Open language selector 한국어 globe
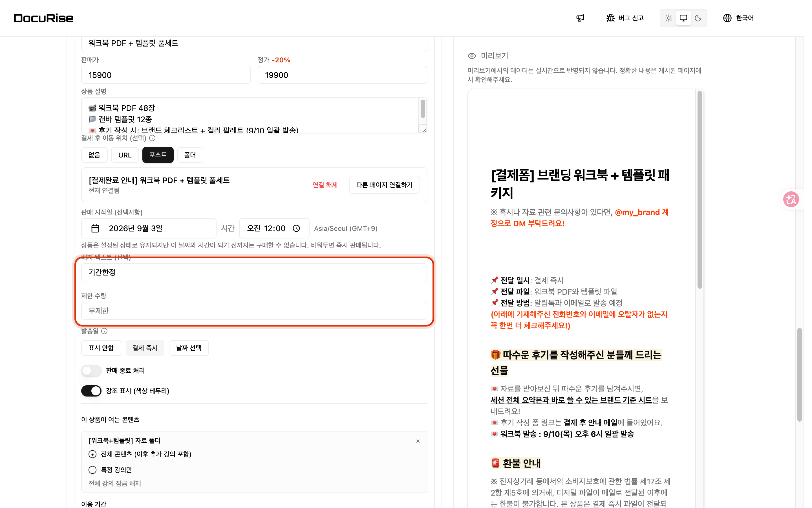Image resolution: width=812 pixels, height=508 pixels. click(x=738, y=18)
